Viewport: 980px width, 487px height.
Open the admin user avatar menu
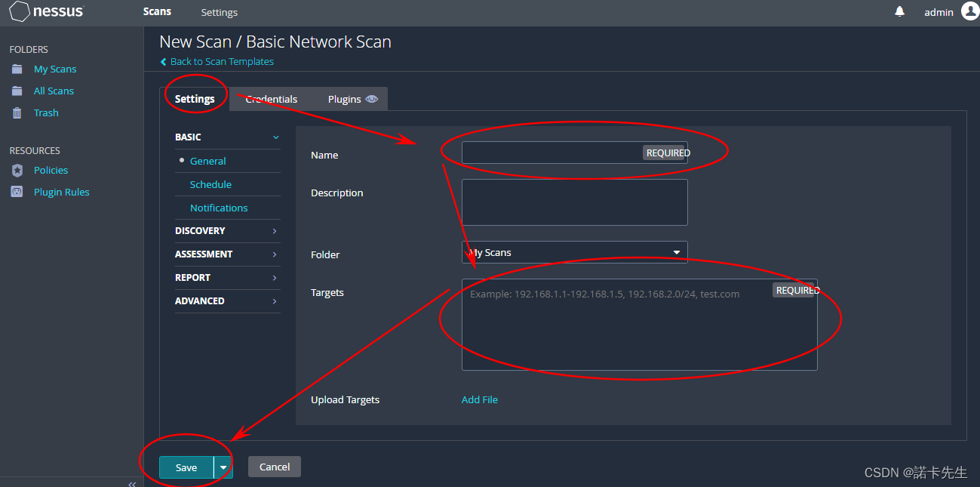pos(969,11)
